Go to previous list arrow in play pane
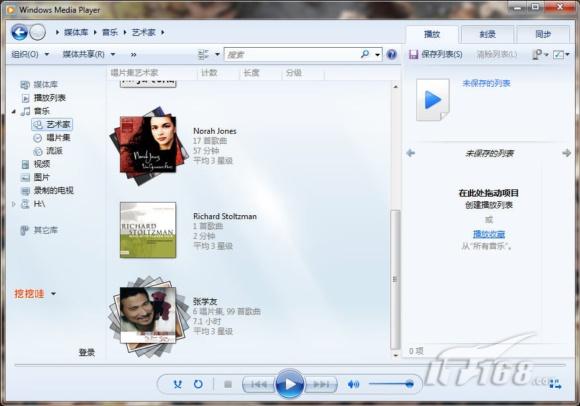 point(411,153)
